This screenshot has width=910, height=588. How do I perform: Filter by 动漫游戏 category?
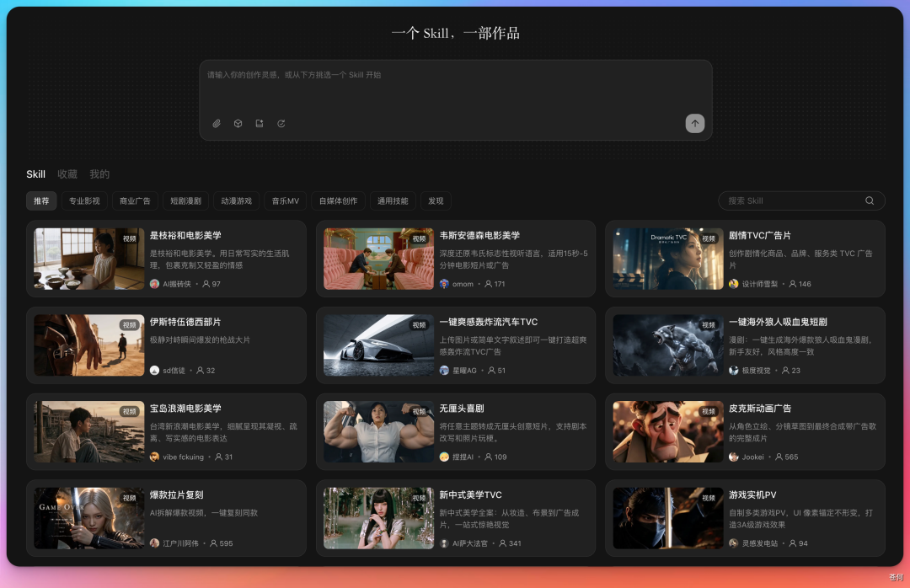point(236,200)
